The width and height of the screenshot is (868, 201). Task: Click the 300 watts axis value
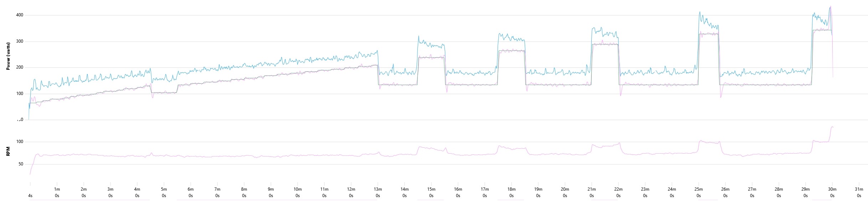(x=19, y=41)
